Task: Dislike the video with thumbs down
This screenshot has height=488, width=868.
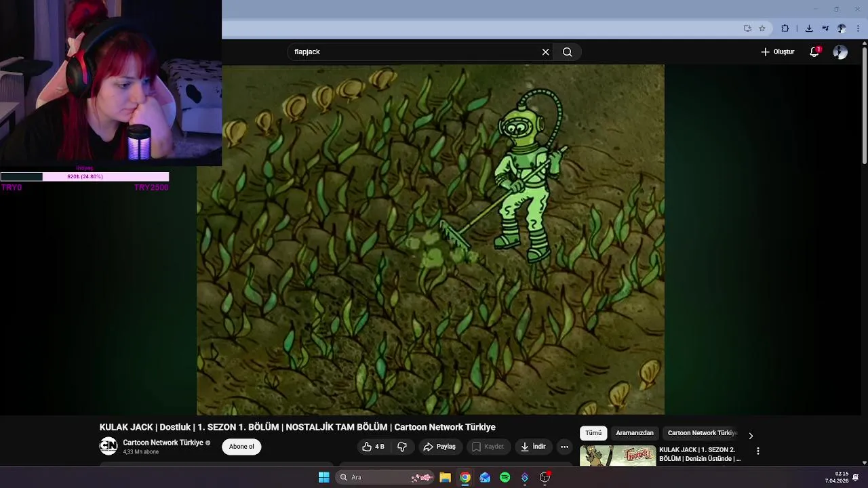Action: (402, 447)
